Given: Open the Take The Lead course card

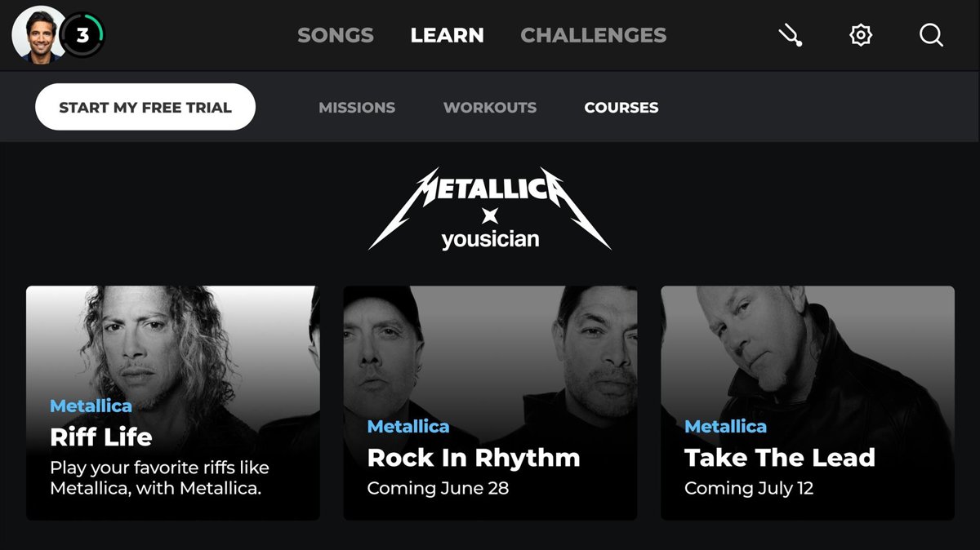Looking at the screenshot, I should pyautogui.click(x=807, y=402).
